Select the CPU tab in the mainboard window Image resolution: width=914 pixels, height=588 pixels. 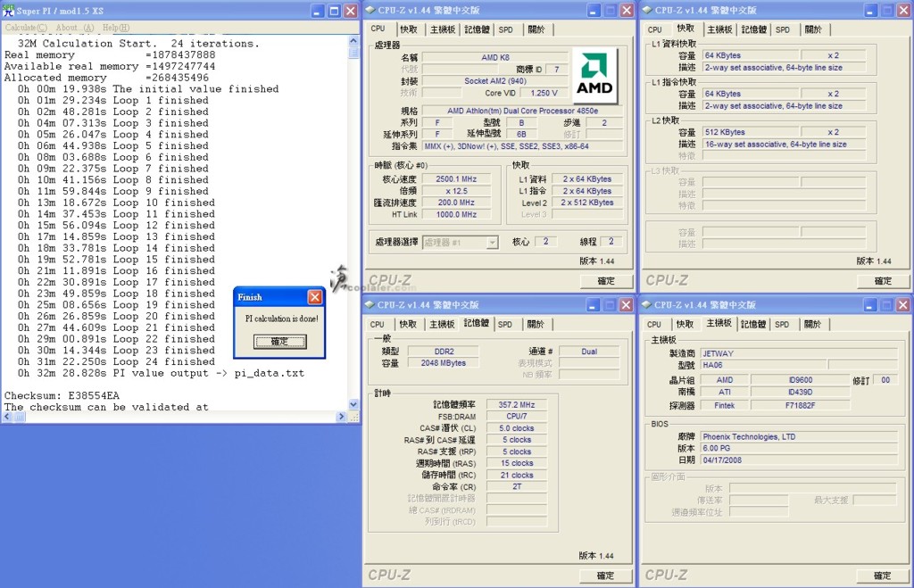(x=654, y=324)
